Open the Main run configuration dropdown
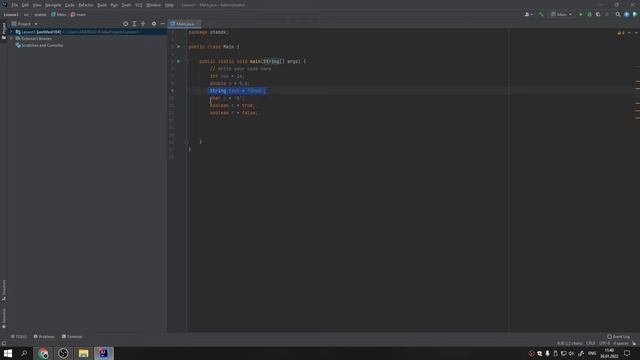Screen dimensions: 640x360 pyautogui.click(x=561, y=14)
